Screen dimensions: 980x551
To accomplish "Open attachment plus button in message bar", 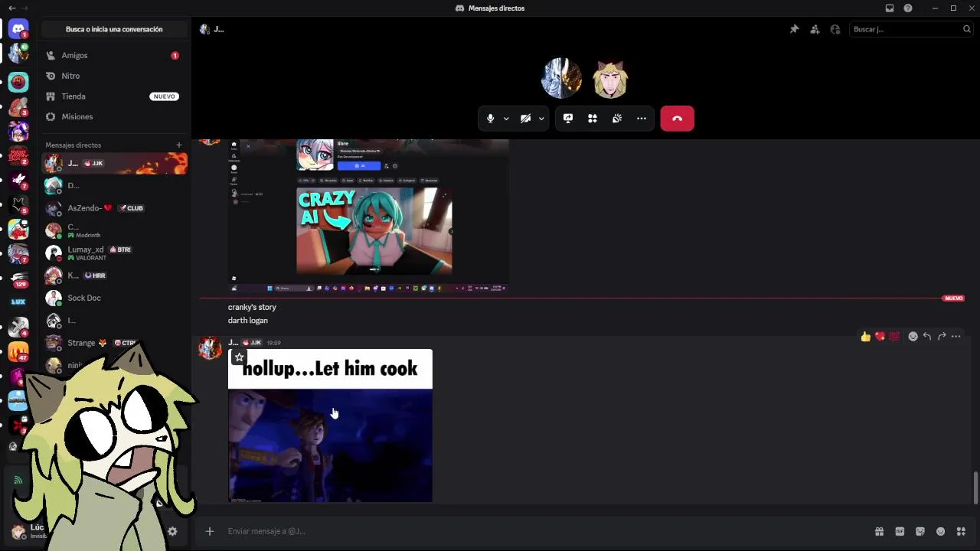I will (x=209, y=531).
